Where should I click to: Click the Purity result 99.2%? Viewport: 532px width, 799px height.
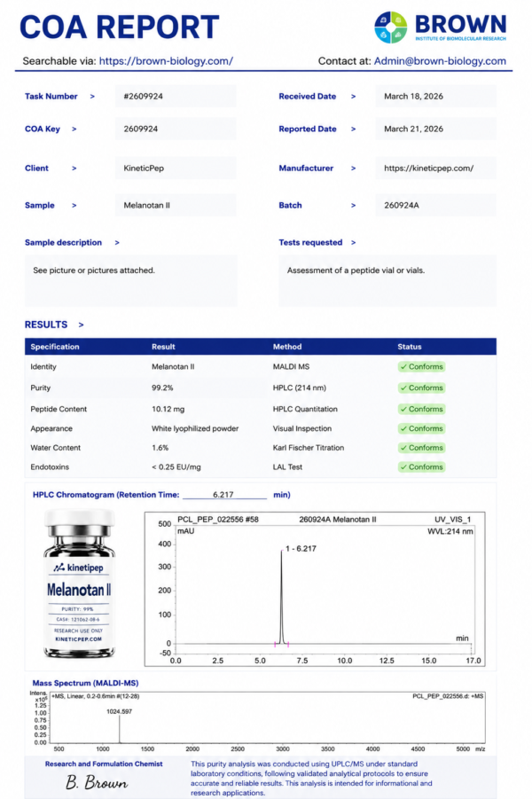pos(162,388)
